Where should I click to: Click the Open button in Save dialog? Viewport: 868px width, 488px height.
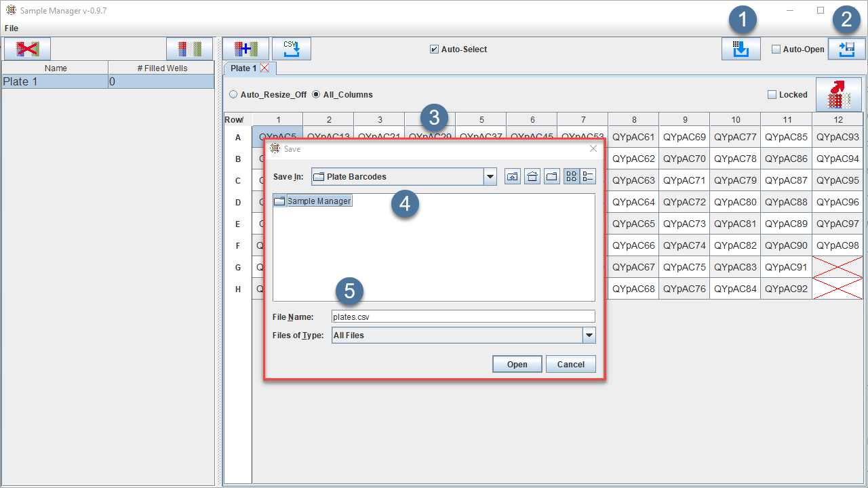coord(517,364)
